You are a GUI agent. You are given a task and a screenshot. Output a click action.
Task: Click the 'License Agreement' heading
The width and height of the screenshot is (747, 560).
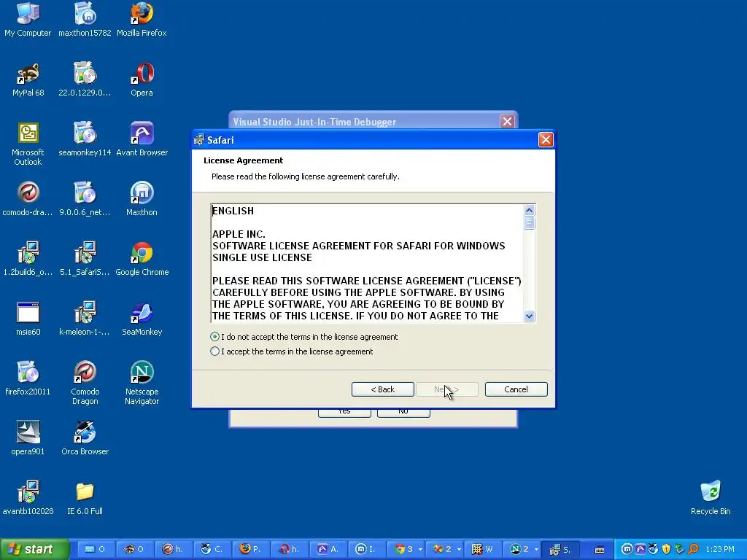click(243, 160)
